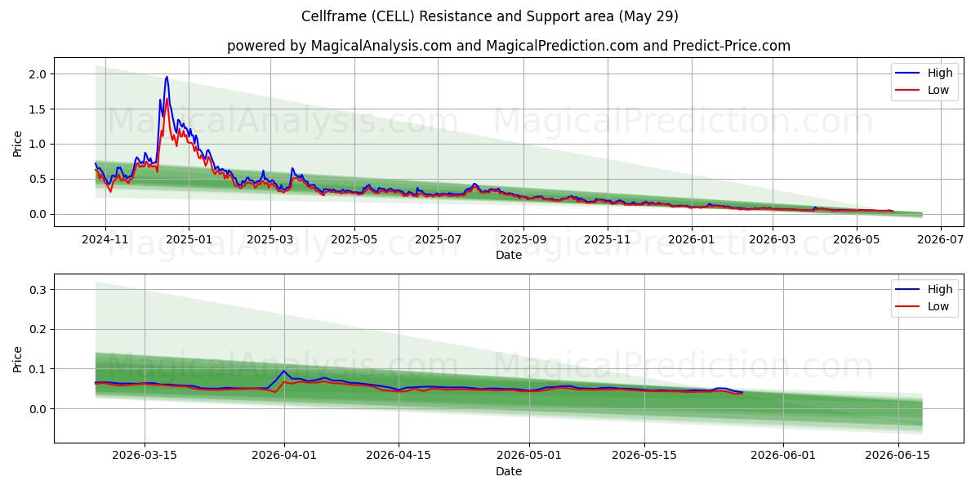Click the '2026-06-15' x-axis label in the bottom chart
980x490 pixels.
pos(898,457)
